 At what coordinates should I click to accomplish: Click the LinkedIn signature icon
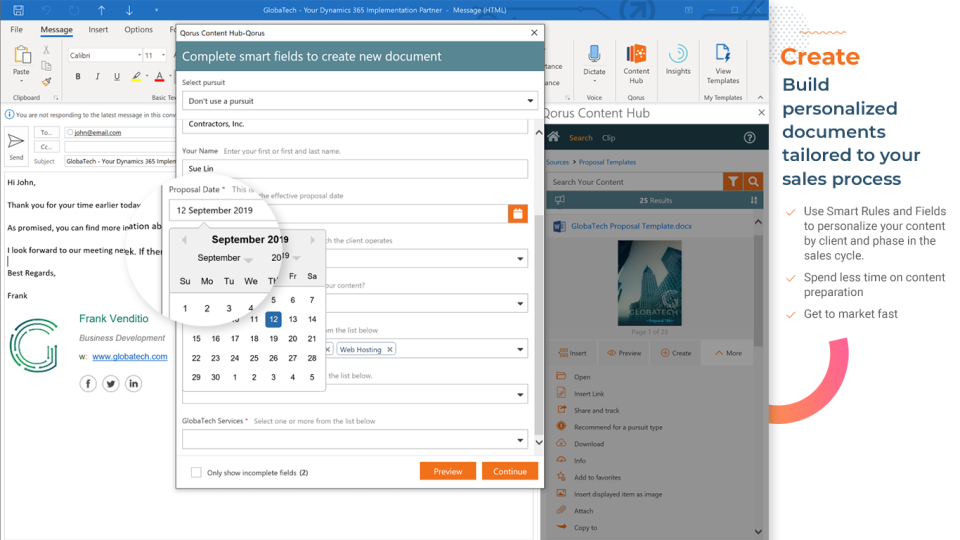(x=133, y=384)
